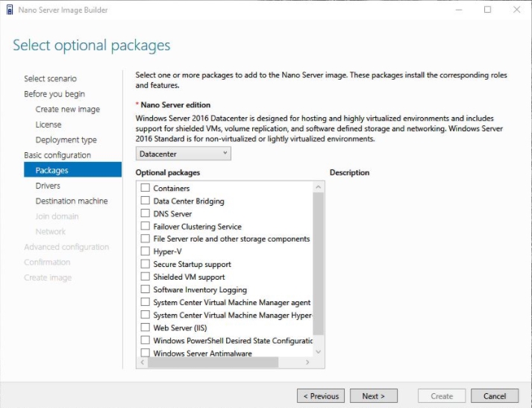Click the Nano Server Image Builder title icon
The width and height of the screenshot is (532, 408).
click(9, 10)
